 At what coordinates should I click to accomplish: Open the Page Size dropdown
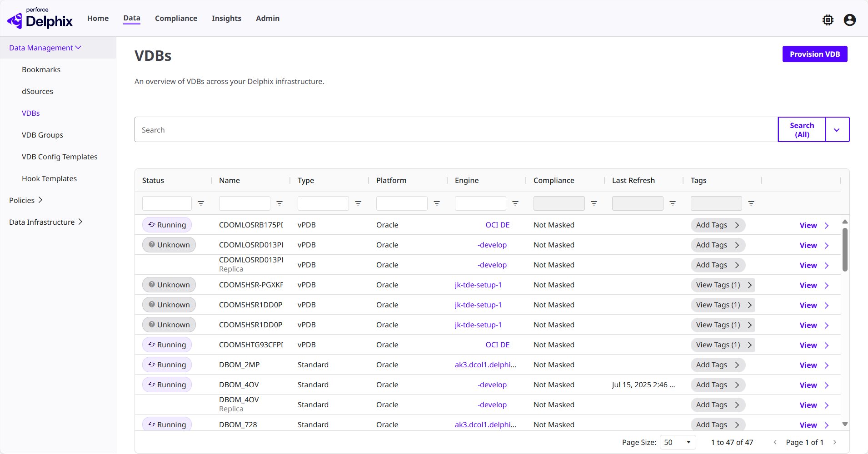677,442
